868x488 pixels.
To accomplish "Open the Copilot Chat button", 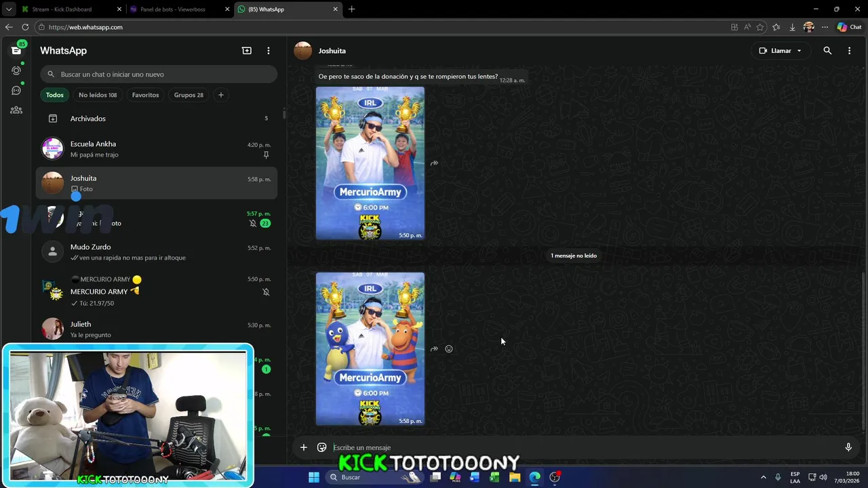I will (849, 27).
